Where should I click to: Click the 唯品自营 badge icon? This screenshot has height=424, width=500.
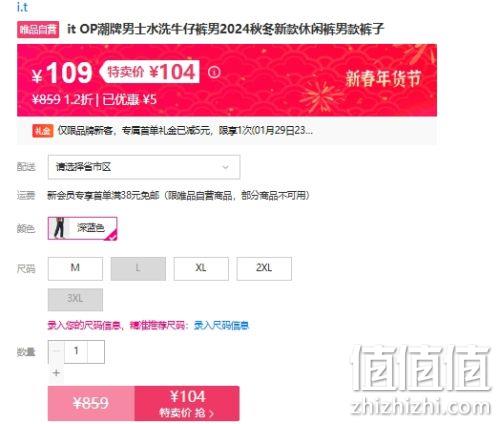tap(38, 30)
